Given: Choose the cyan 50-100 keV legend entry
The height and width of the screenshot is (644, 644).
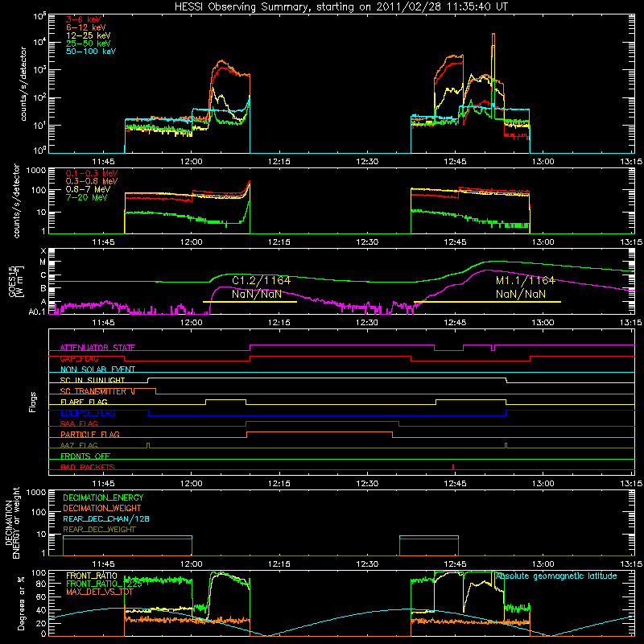Looking at the screenshot, I should (91, 52).
